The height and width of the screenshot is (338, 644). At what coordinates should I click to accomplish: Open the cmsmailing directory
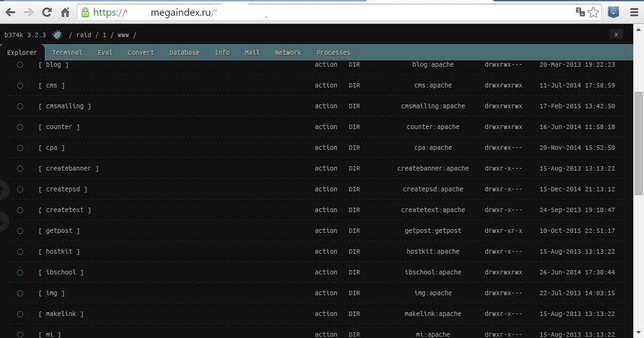[65, 106]
